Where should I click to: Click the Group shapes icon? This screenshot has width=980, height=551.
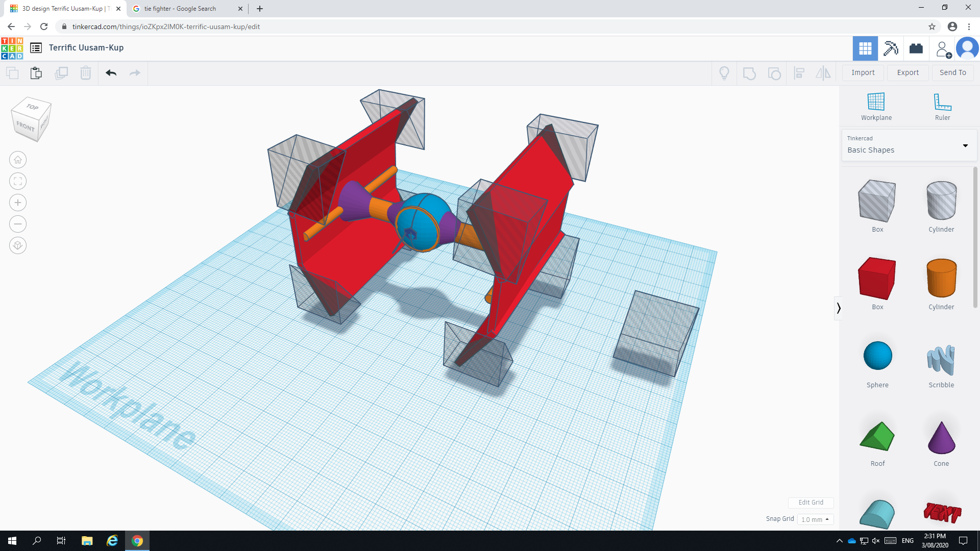click(749, 73)
